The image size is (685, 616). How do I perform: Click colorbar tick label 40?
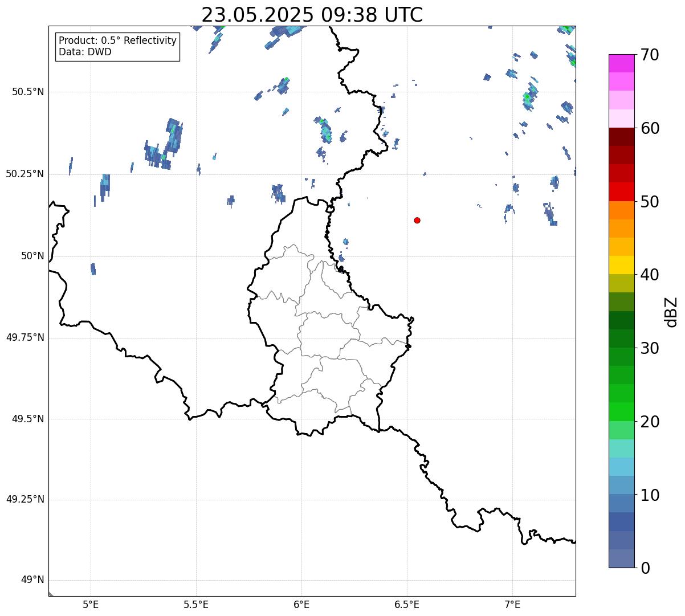[650, 275]
